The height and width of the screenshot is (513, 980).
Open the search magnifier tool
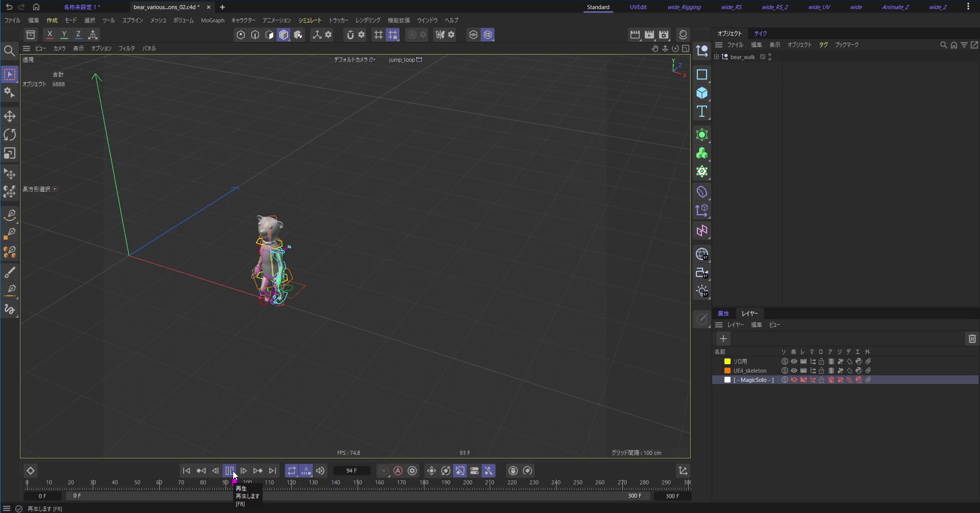tap(9, 50)
